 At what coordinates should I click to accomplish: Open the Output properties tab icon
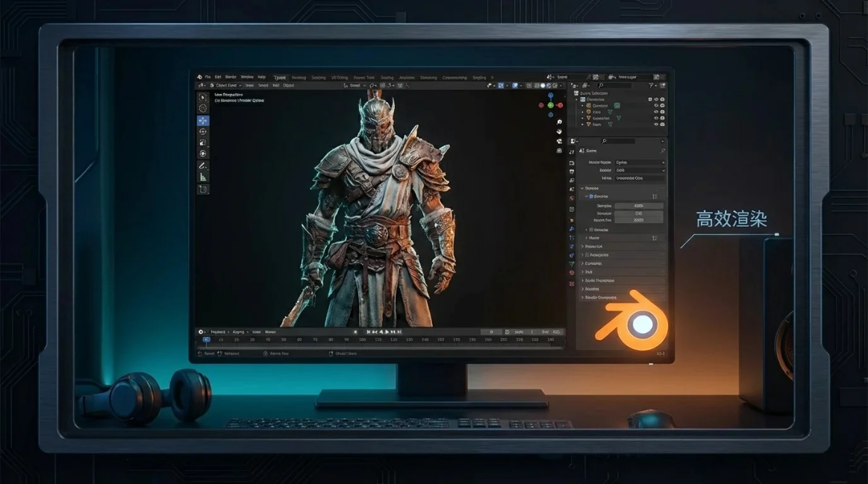572,172
